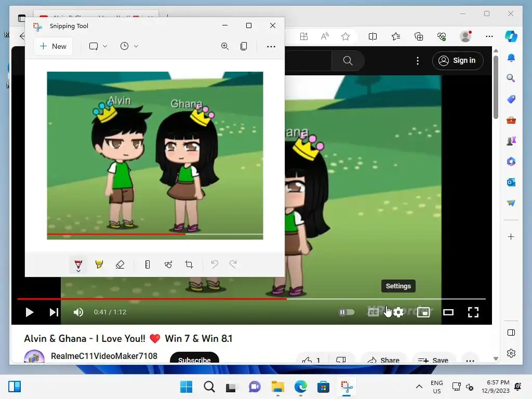
Task: Mute the YouTube video volume
Action: tap(78, 312)
